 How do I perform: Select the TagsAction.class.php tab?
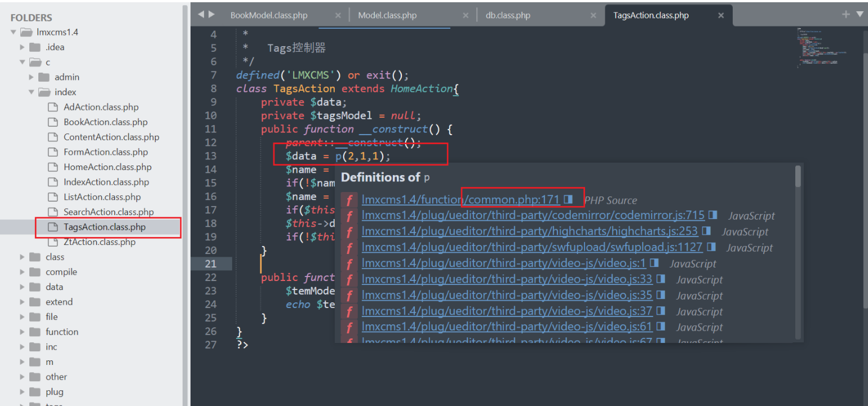click(651, 15)
